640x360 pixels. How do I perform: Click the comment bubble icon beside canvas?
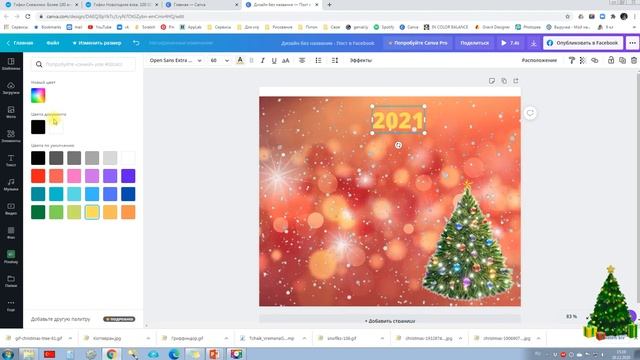[x=530, y=113]
